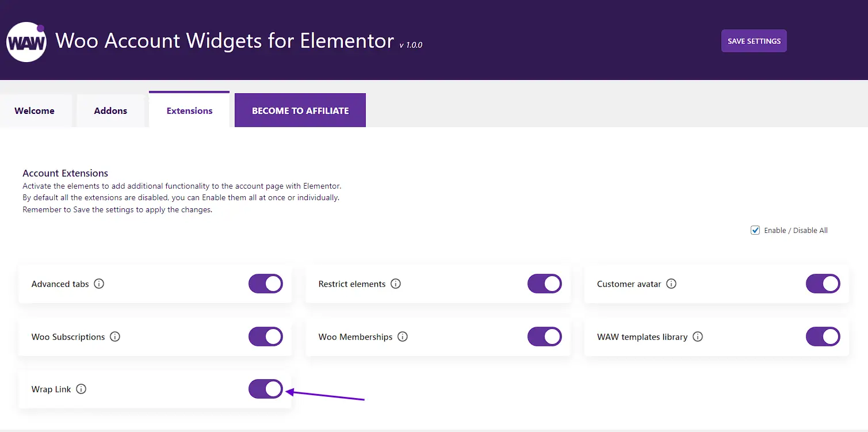View info icon for Customer avatar

coord(671,284)
